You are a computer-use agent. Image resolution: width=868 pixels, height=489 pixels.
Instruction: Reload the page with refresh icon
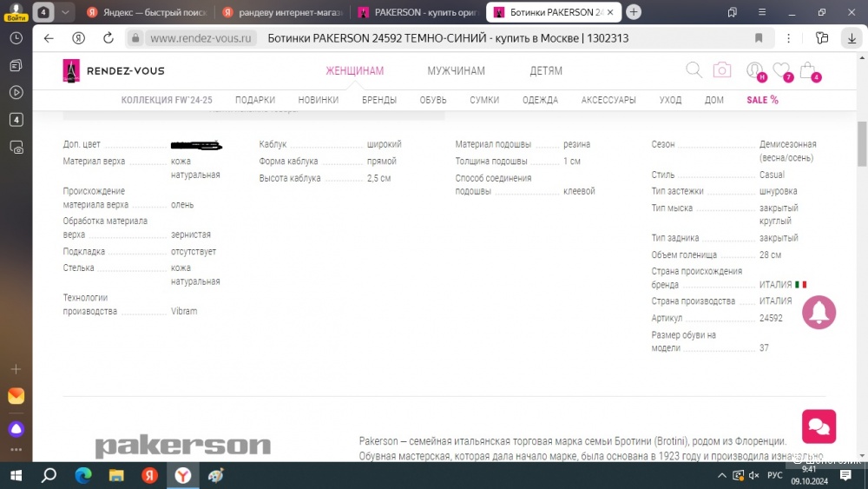tap(108, 38)
